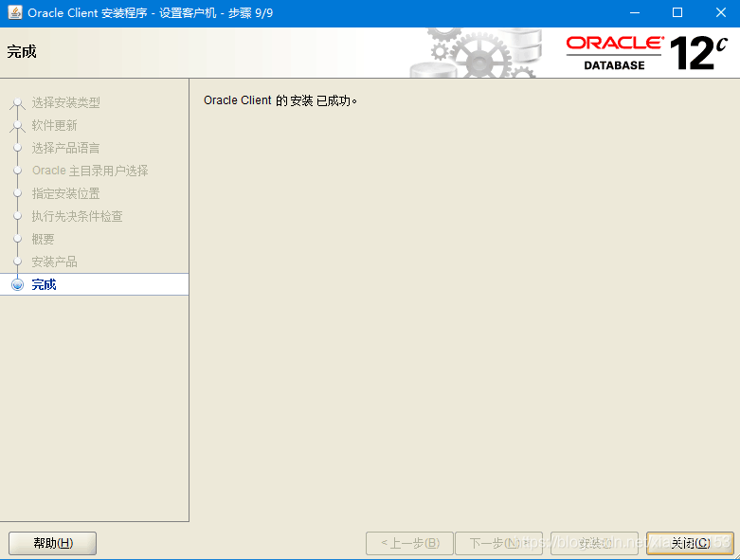Image resolution: width=740 pixels, height=560 pixels.
Task: Click the 关闭(C) close button
Action: click(x=690, y=543)
